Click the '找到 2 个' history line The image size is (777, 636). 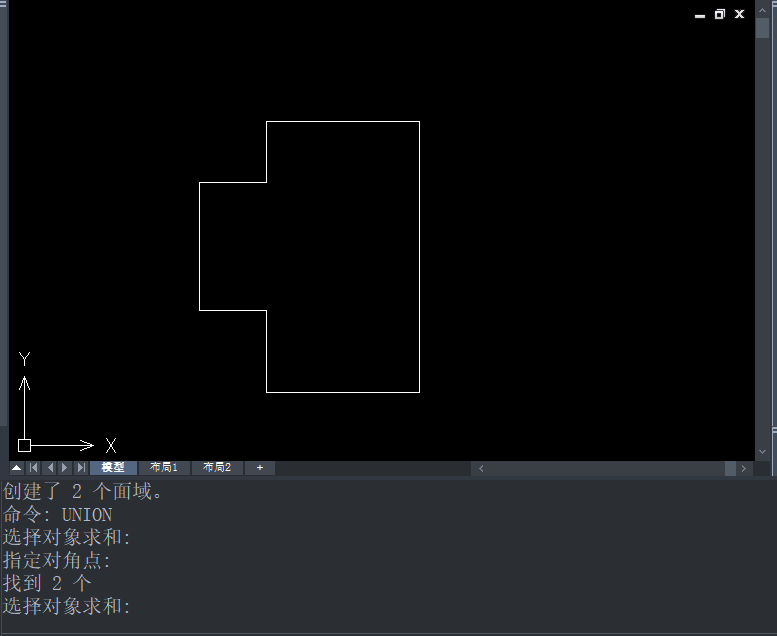pos(47,583)
